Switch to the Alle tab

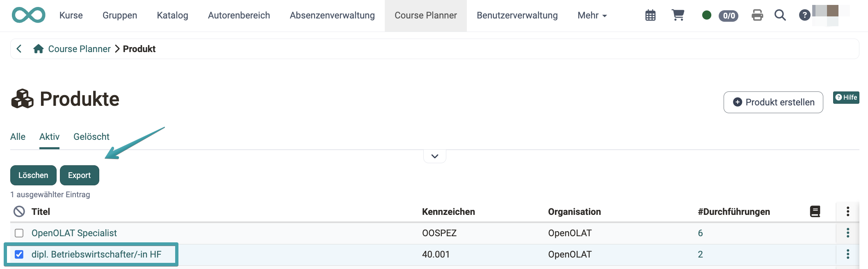18,137
